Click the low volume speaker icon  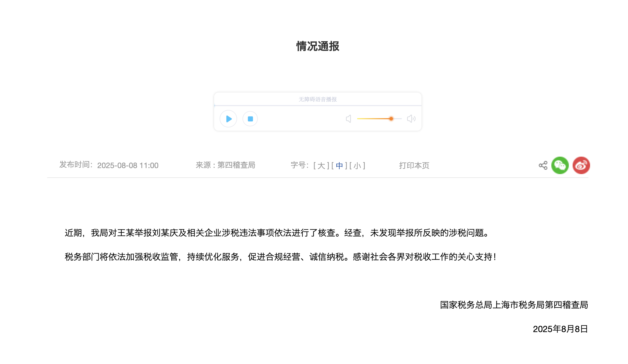click(x=348, y=119)
